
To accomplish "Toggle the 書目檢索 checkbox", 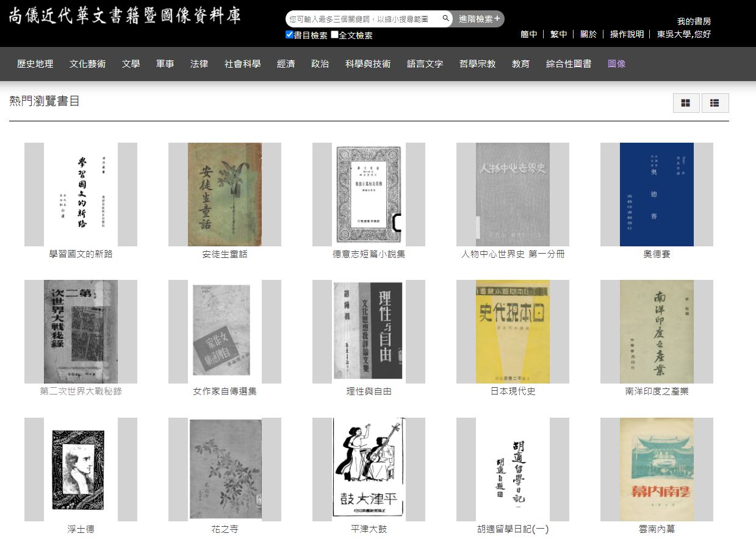I will pos(290,35).
